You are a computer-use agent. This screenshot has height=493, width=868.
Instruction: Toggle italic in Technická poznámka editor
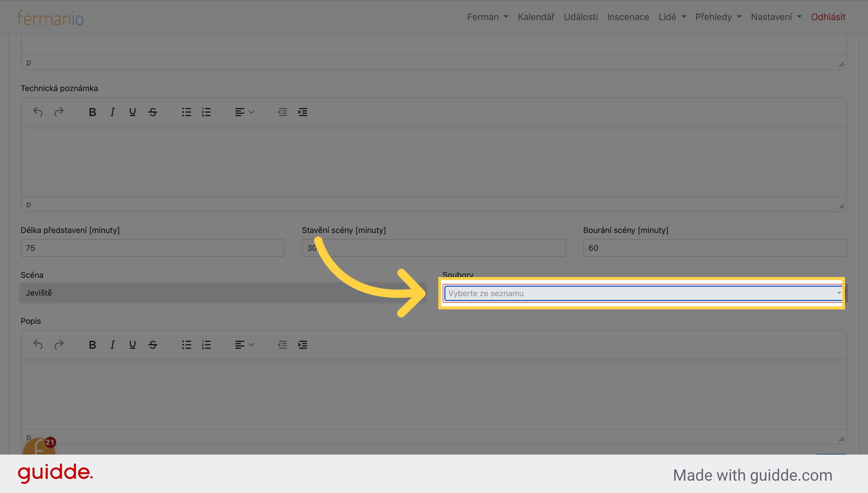(112, 112)
